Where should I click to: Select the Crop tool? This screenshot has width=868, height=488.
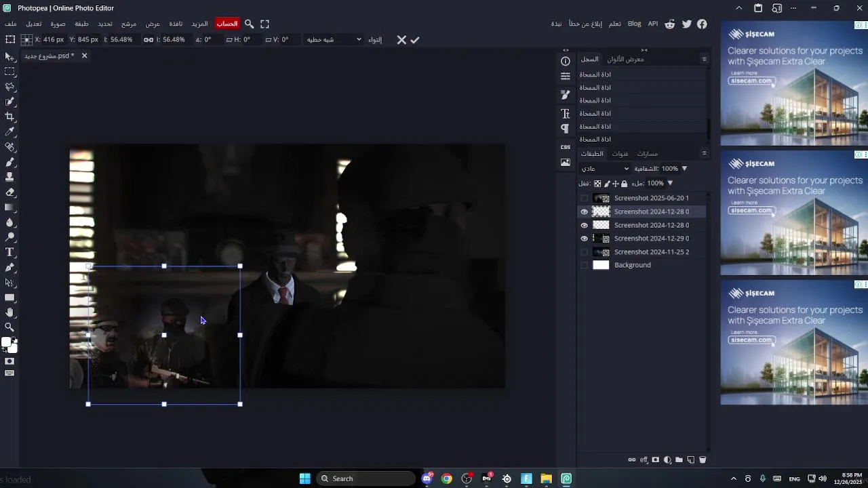click(x=9, y=117)
